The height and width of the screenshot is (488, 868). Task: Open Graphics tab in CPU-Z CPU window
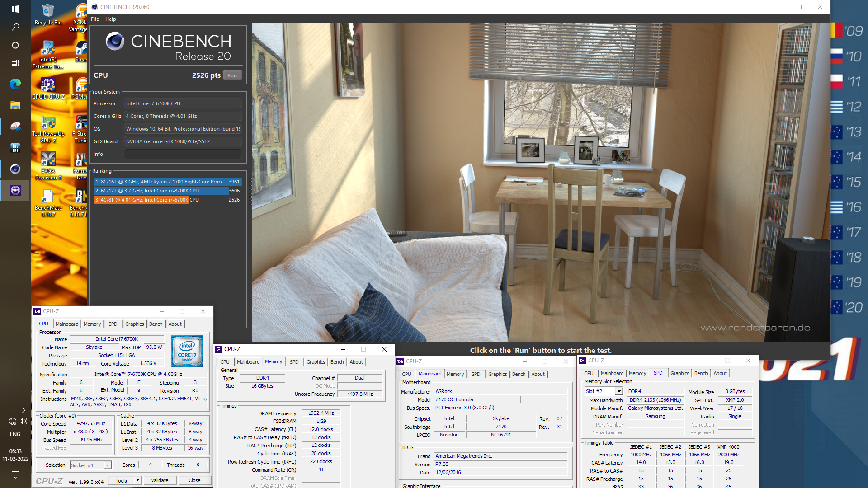(x=135, y=324)
